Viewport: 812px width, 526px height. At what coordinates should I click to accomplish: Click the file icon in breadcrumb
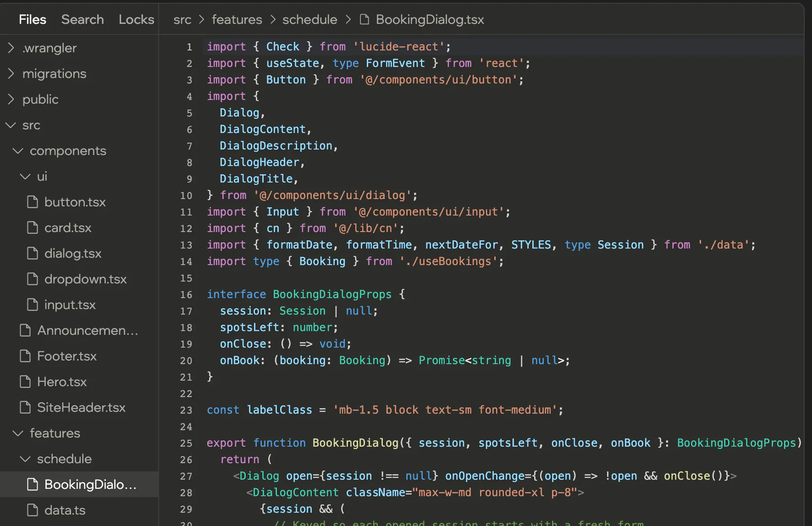tap(365, 19)
